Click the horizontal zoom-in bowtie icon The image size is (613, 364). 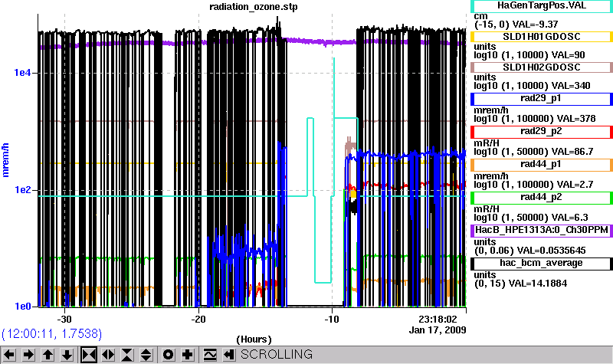[89, 355]
